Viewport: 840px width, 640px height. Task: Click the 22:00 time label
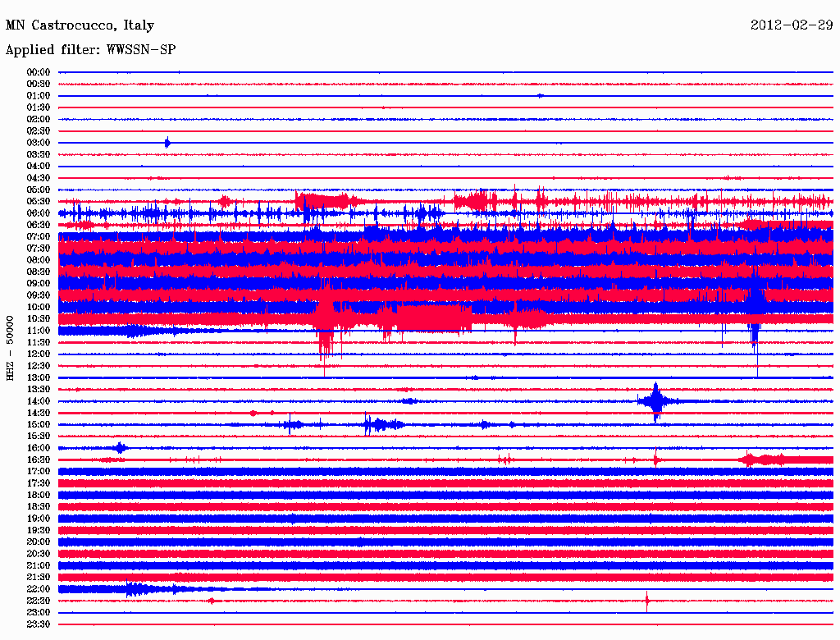pos(39,589)
